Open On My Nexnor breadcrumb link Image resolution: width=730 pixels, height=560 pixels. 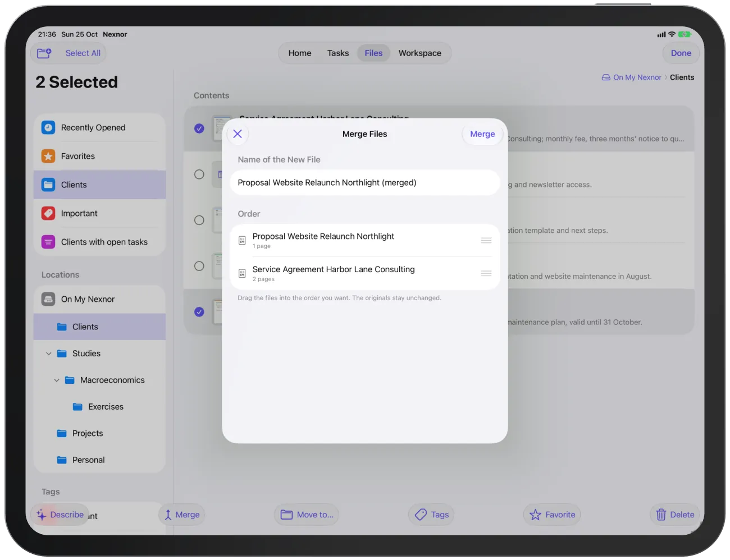632,77
